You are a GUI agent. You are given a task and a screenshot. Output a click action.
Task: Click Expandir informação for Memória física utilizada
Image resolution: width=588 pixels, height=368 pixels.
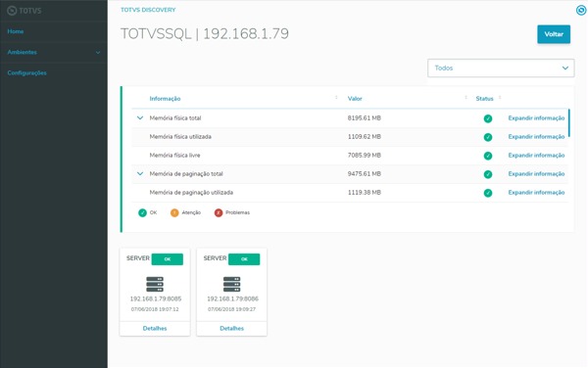pyautogui.click(x=536, y=137)
